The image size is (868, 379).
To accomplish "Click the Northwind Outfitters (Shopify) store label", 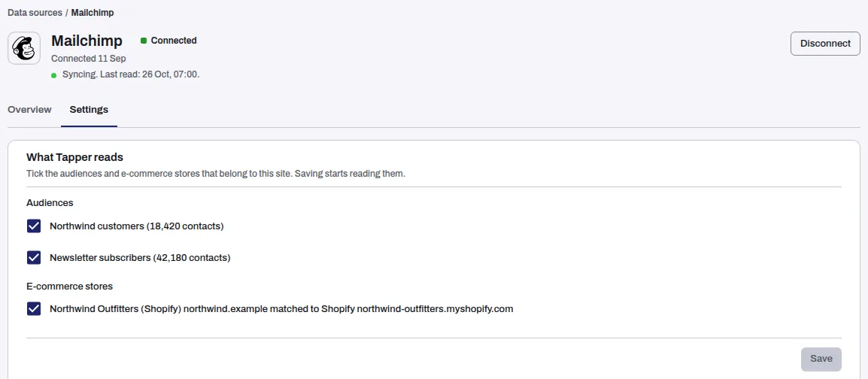I will tap(281, 309).
